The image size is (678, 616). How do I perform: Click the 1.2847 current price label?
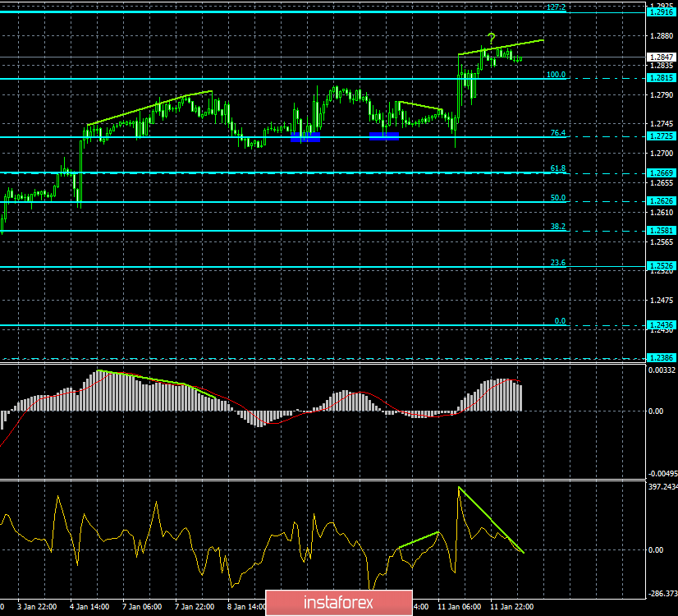click(660, 57)
